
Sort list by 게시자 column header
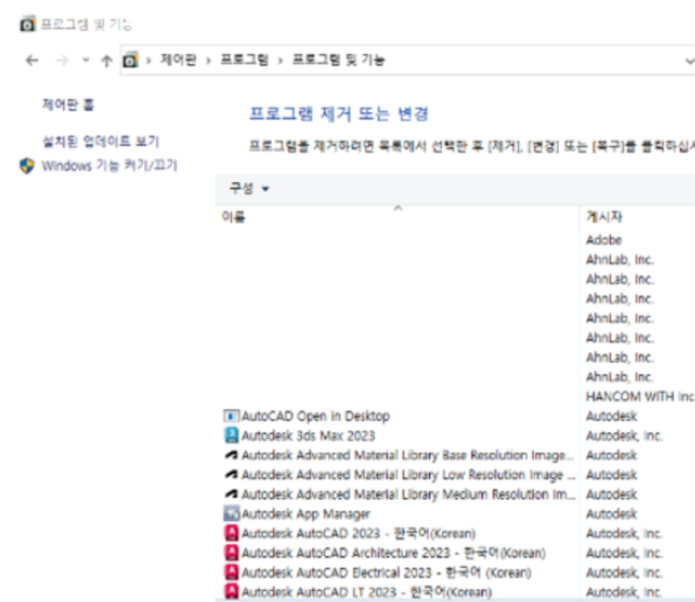(x=604, y=217)
